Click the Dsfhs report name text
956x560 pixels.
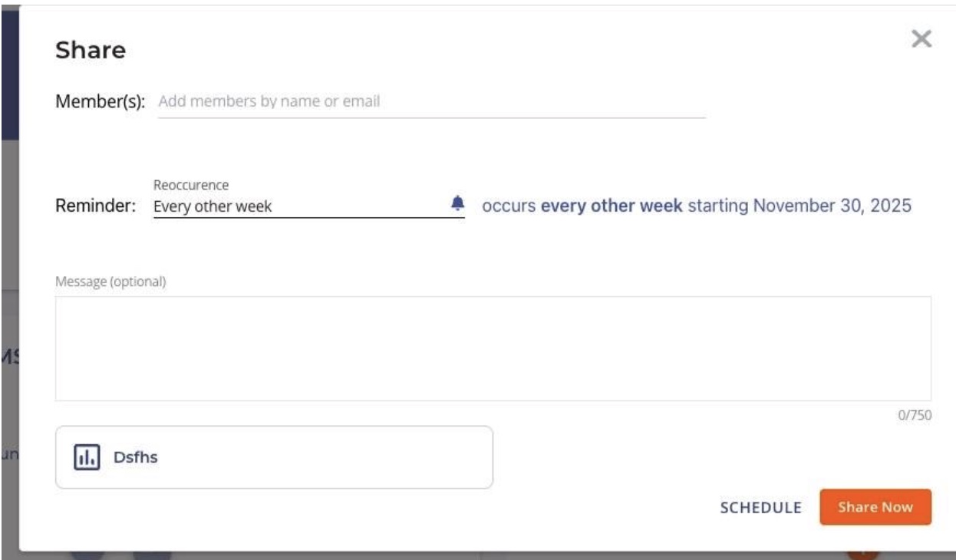[x=136, y=458]
